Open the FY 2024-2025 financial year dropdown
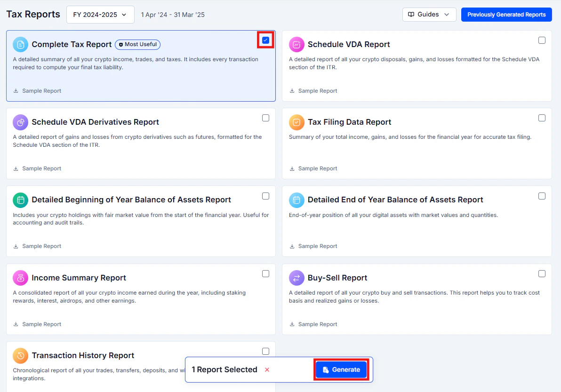The image size is (561, 392). (100, 15)
